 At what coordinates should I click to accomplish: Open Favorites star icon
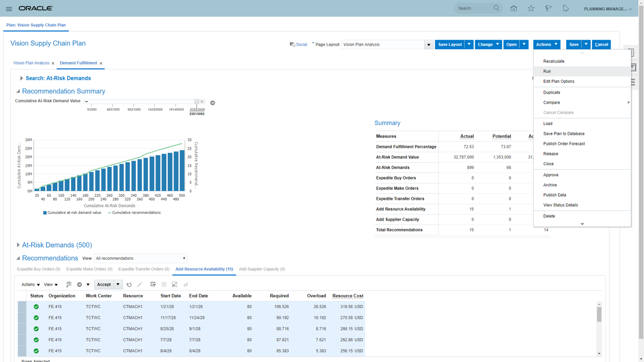(x=531, y=9)
